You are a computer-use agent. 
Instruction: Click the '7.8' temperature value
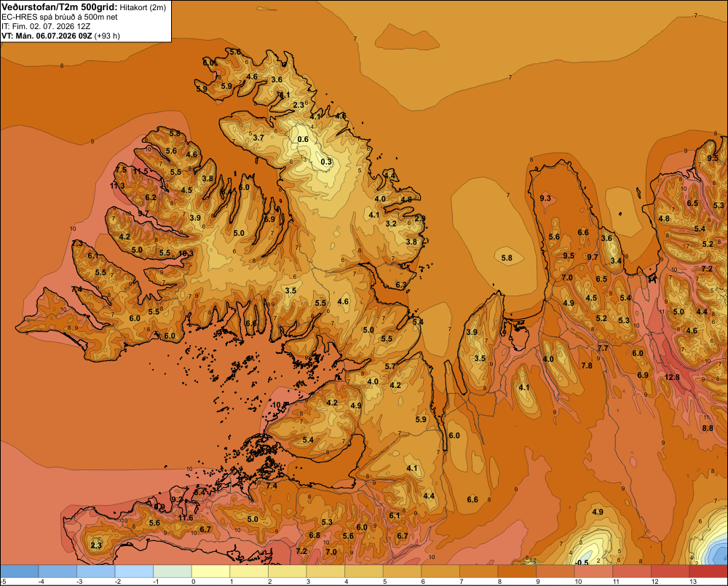[x=587, y=365]
